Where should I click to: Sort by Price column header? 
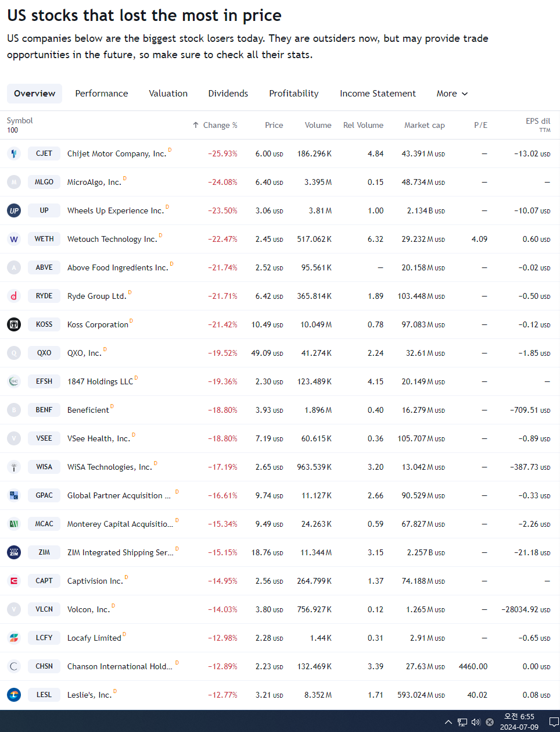click(274, 125)
